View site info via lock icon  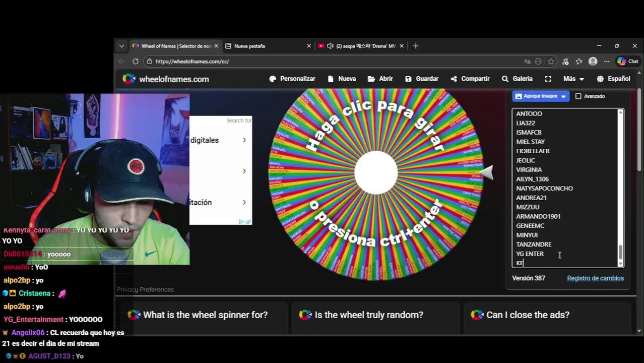coord(149,62)
